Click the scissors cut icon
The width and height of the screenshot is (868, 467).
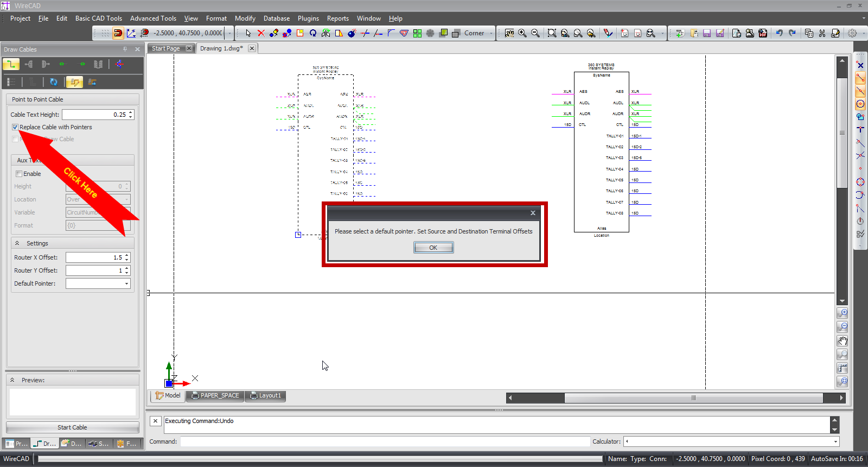pyautogui.click(x=822, y=33)
